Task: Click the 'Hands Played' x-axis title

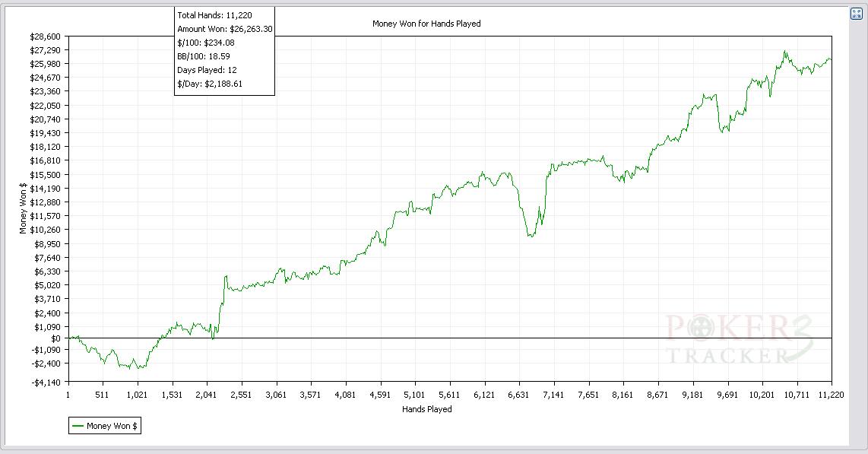Action: [x=426, y=409]
